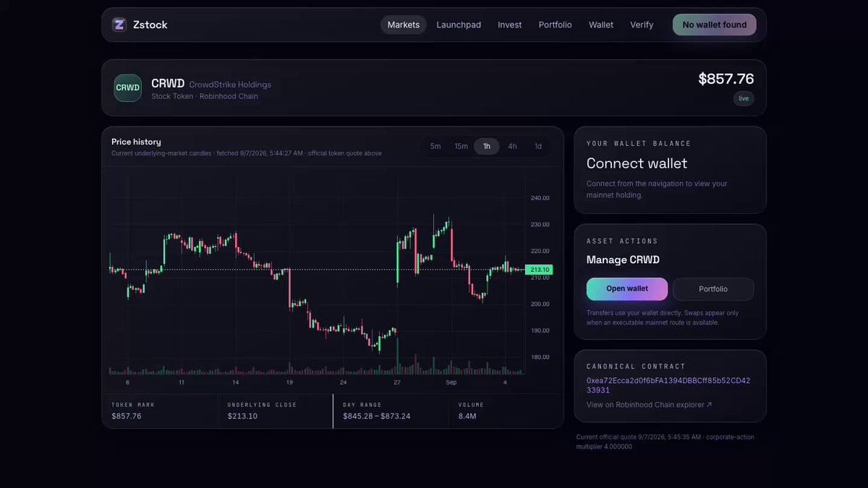Click the ASSET ACTIONS label

622,241
